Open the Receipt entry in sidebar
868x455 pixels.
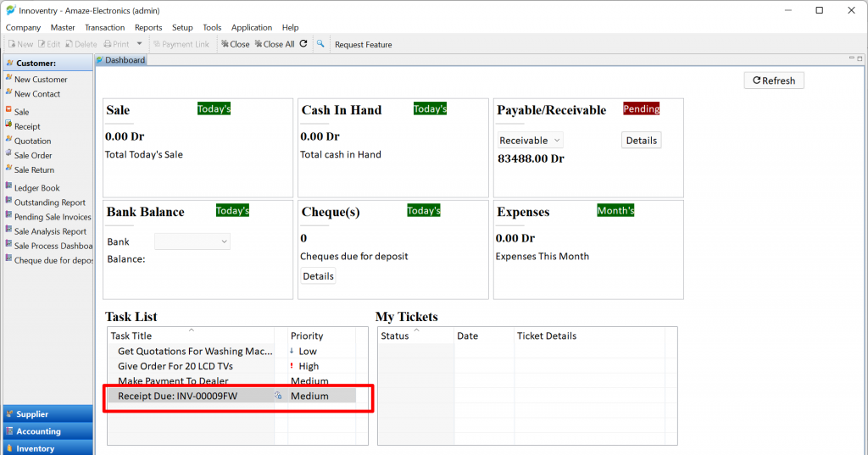pyautogui.click(x=27, y=126)
